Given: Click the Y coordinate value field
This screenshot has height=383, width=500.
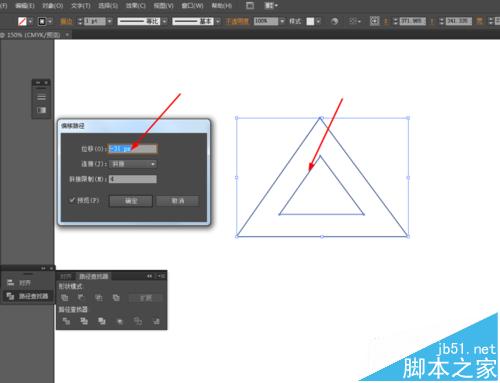Looking at the screenshot, I should click(458, 21).
